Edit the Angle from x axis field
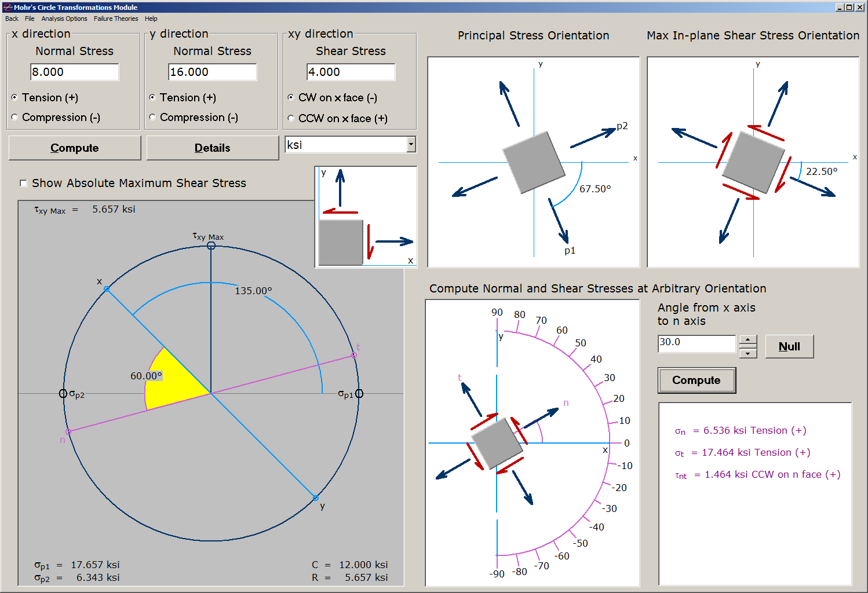Image resolution: width=868 pixels, height=593 pixels. coord(696,343)
